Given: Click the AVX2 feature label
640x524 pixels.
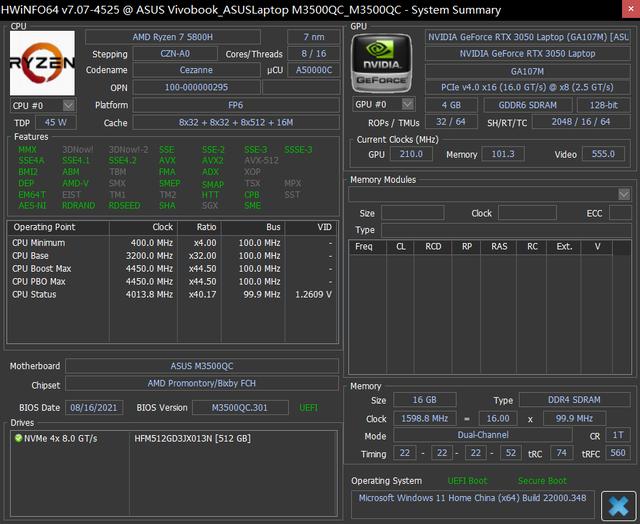Looking at the screenshot, I should tap(212, 160).
